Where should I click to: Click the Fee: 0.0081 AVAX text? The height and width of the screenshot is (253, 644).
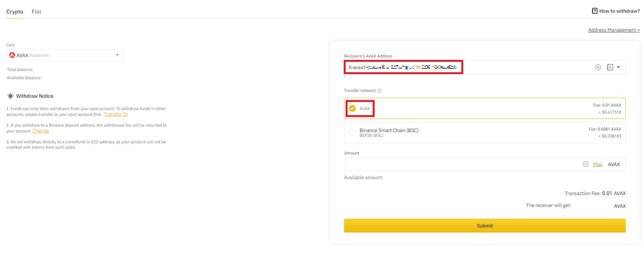click(x=605, y=129)
